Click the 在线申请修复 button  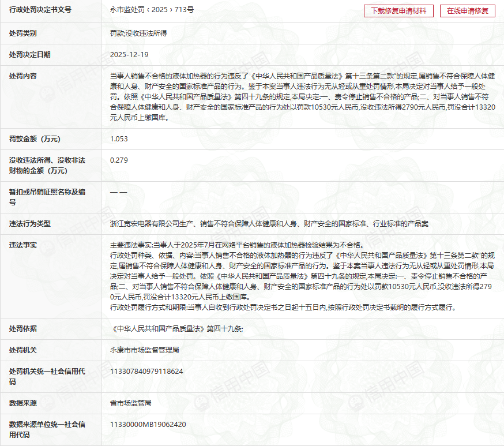(x=467, y=11)
